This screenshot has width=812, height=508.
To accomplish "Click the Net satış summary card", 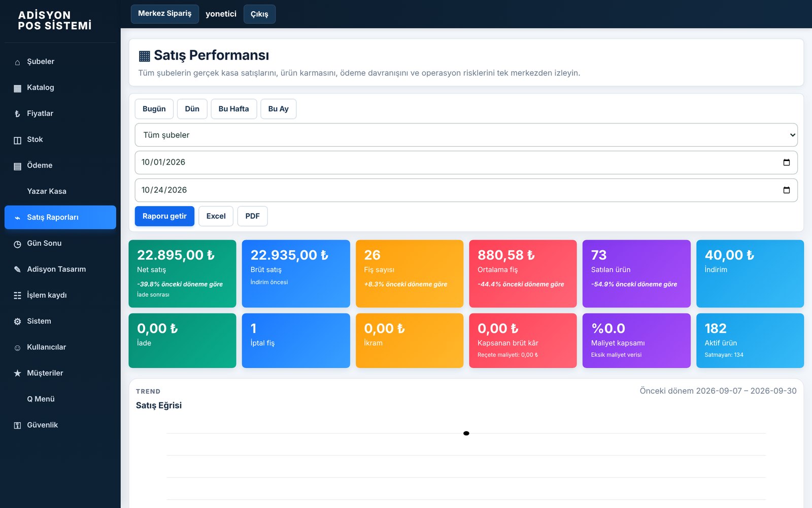I will pyautogui.click(x=182, y=274).
